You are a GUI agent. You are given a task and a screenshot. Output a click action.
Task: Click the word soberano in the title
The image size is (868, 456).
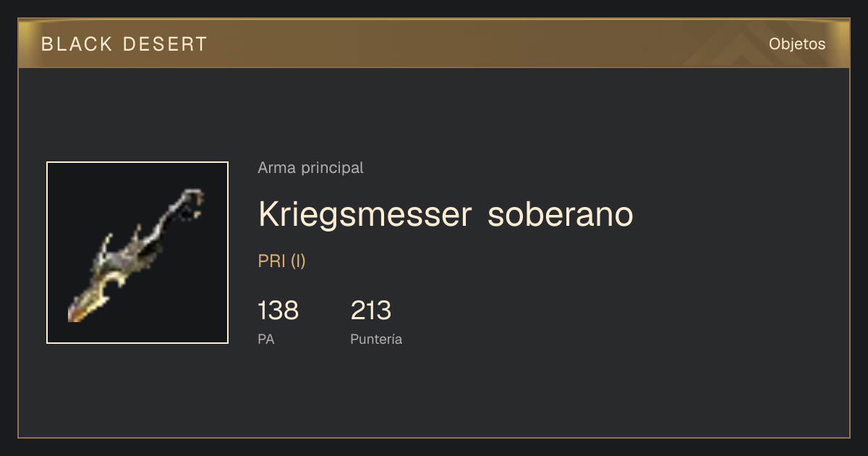pyautogui.click(x=561, y=214)
